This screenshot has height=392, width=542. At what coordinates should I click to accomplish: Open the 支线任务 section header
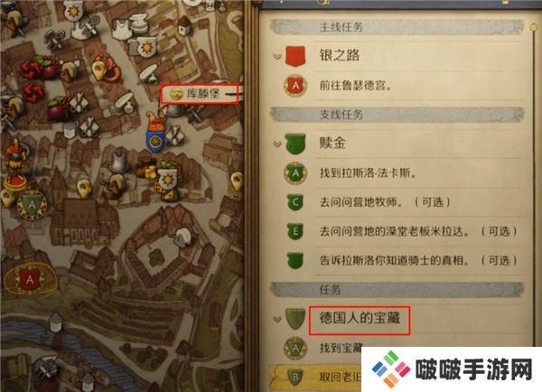397,114
